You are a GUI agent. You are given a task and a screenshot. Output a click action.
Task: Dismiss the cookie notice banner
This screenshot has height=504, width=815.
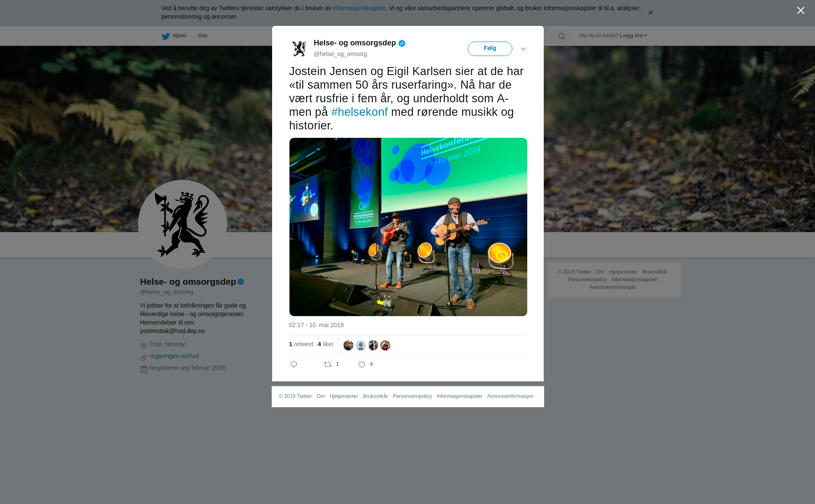point(650,13)
